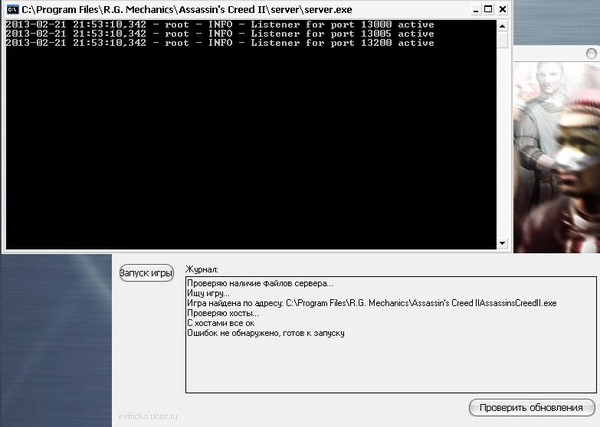Grab the console vertical scrollbar thumb

504,40
